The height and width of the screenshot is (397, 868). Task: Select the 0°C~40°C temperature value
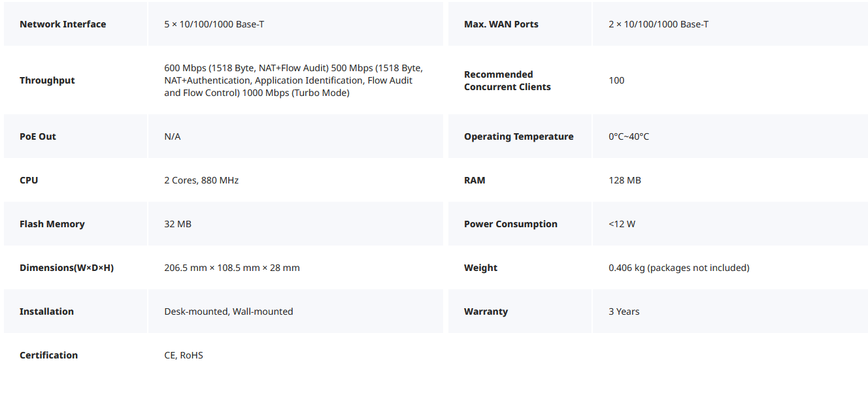(629, 136)
